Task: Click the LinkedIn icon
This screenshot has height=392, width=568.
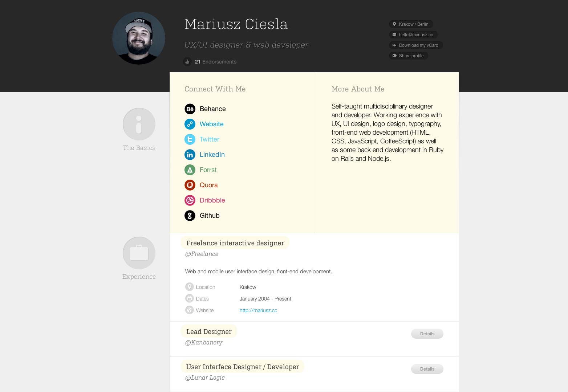Action: [x=190, y=155]
